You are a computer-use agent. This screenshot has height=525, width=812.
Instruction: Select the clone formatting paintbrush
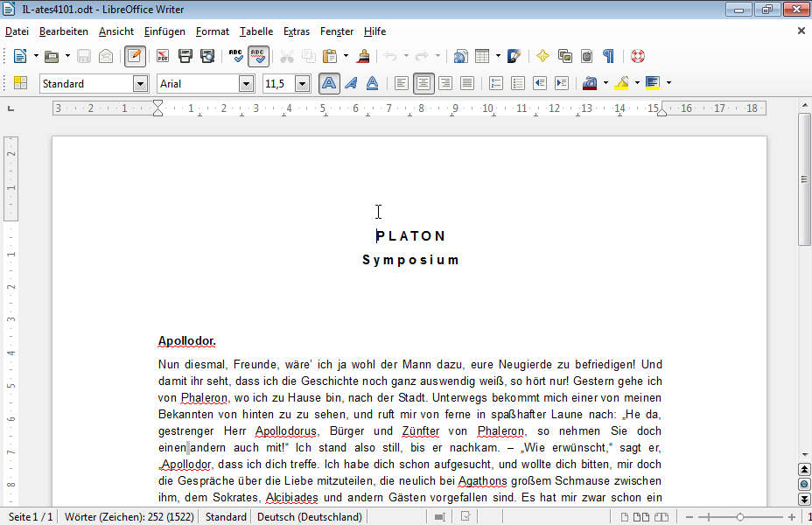(363, 56)
